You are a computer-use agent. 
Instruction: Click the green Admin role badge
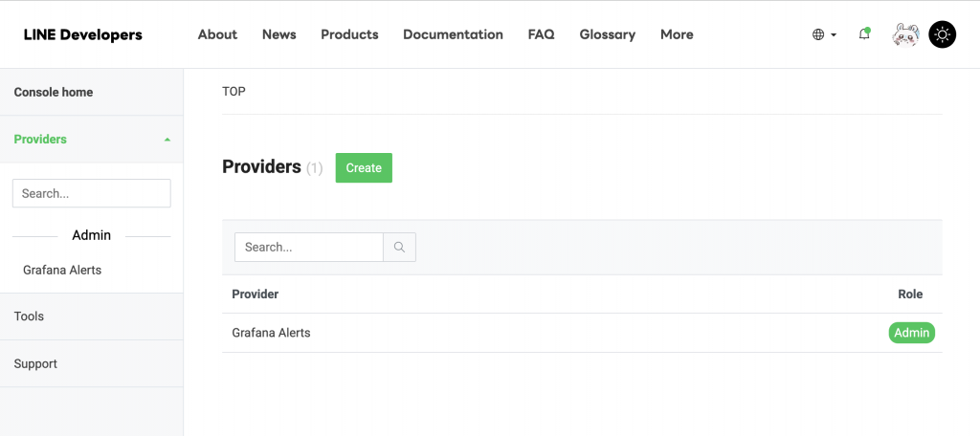[x=911, y=333]
